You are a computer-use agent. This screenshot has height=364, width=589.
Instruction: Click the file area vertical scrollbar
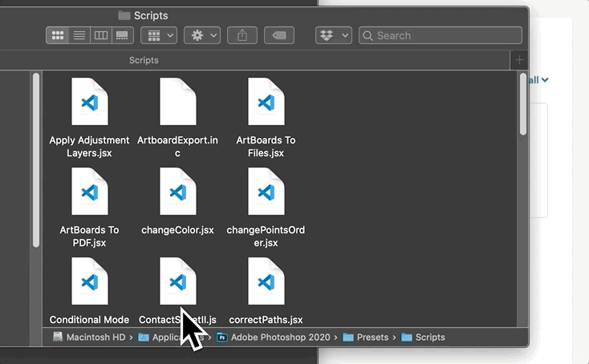click(x=523, y=104)
